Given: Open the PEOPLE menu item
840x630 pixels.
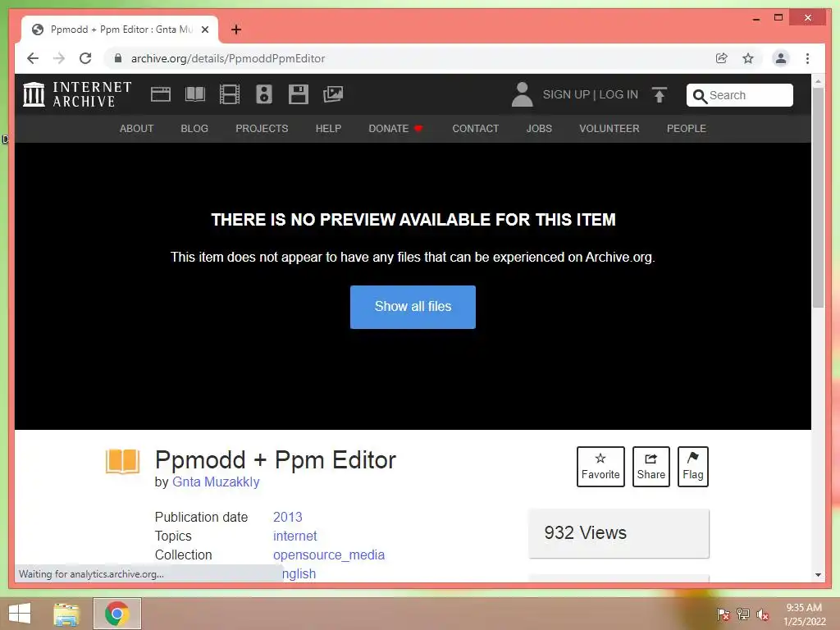Looking at the screenshot, I should 687,129.
